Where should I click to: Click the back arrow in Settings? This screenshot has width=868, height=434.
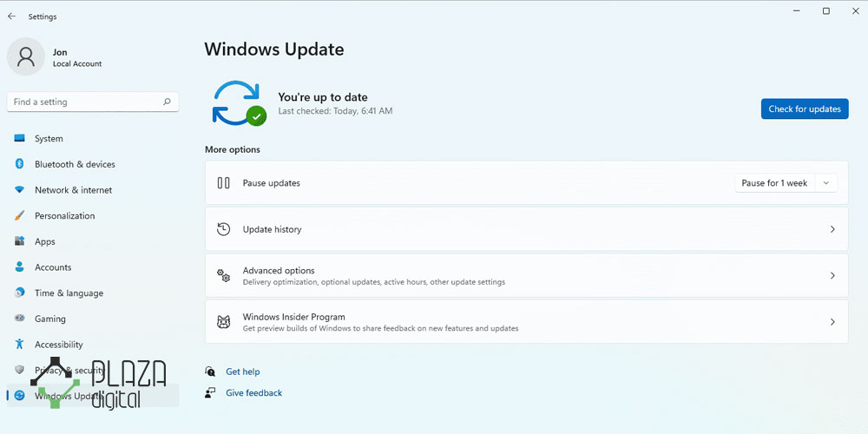(11, 16)
